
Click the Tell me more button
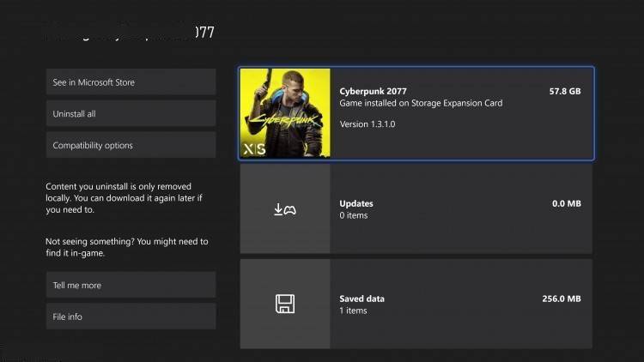click(x=131, y=285)
